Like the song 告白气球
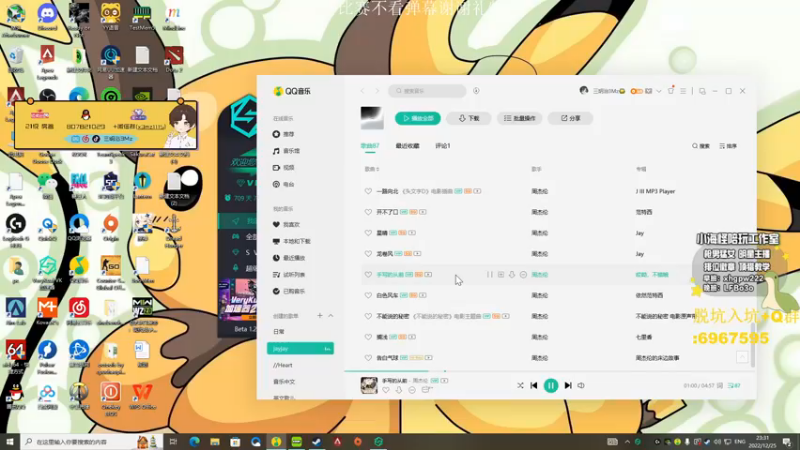800x450 pixels. [368, 358]
